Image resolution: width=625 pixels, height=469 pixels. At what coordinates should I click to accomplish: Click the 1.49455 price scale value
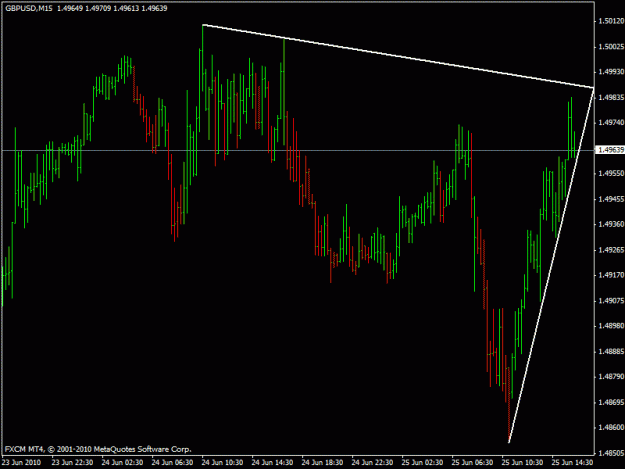pos(611,199)
